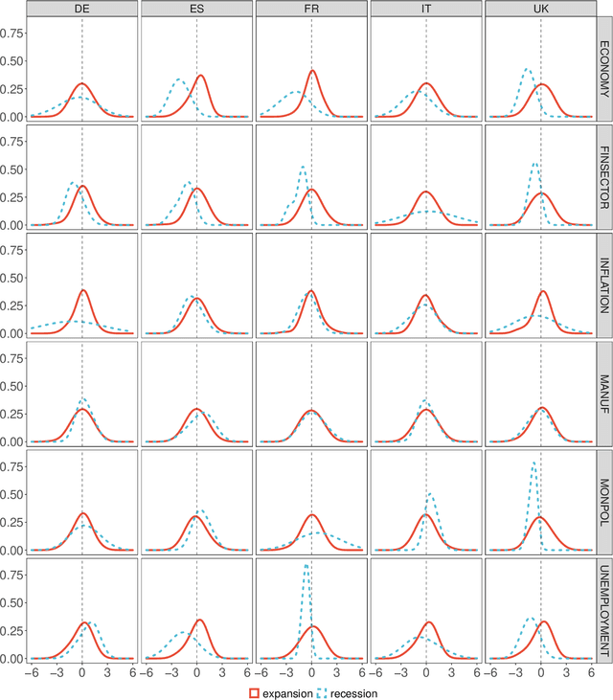Click the ES column header
This screenshot has width=613, height=700.
click(197, 9)
